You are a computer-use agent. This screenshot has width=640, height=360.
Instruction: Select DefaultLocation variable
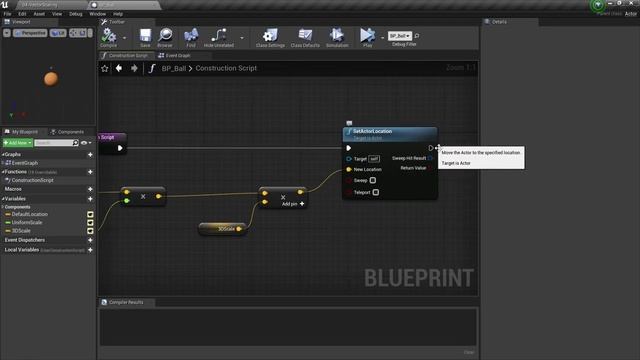29,214
